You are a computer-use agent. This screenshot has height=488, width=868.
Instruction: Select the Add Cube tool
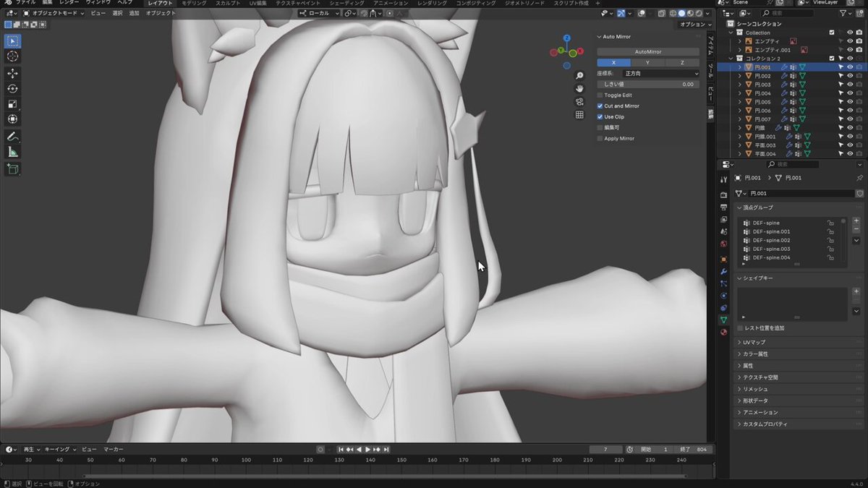[12, 169]
